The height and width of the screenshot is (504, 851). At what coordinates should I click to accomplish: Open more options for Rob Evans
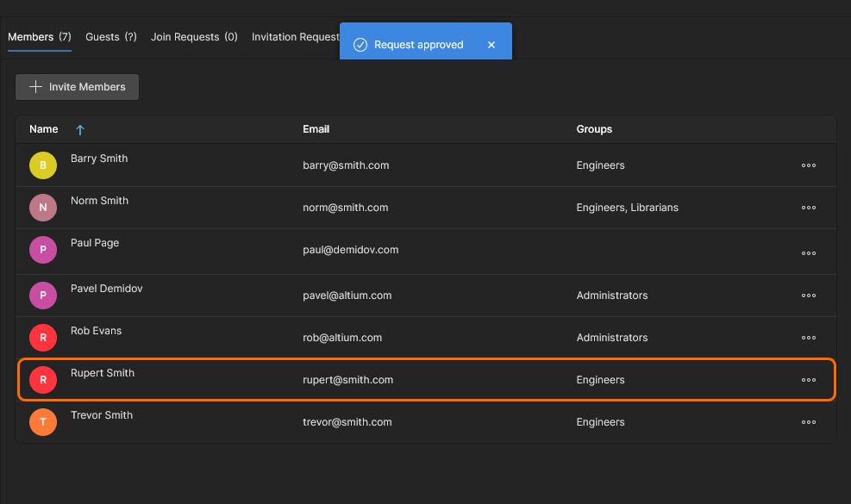(x=808, y=338)
